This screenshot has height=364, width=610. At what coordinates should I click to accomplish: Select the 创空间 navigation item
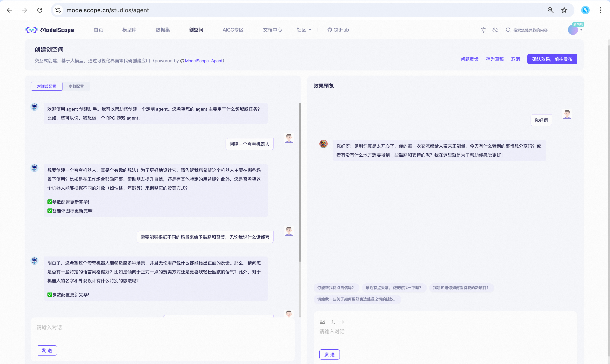coord(196,30)
